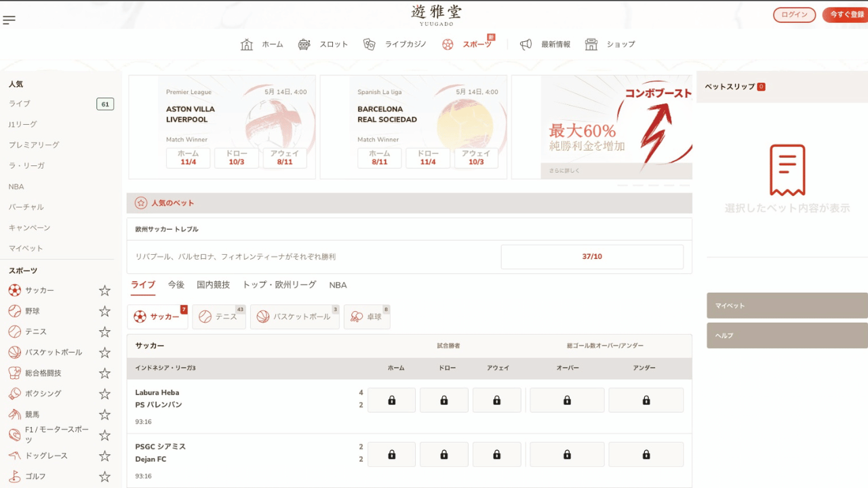Click さらに詳しく on combo boost banner
The image size is (868, 488).
pos(565,171)
